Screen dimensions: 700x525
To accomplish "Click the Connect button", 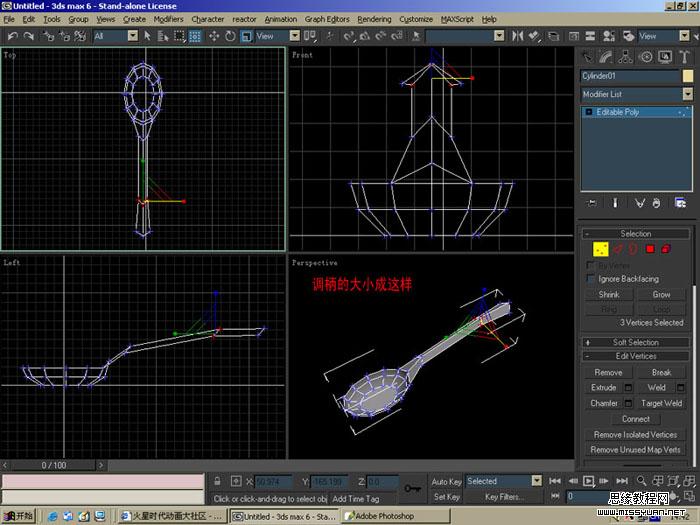I will (636, 419).
